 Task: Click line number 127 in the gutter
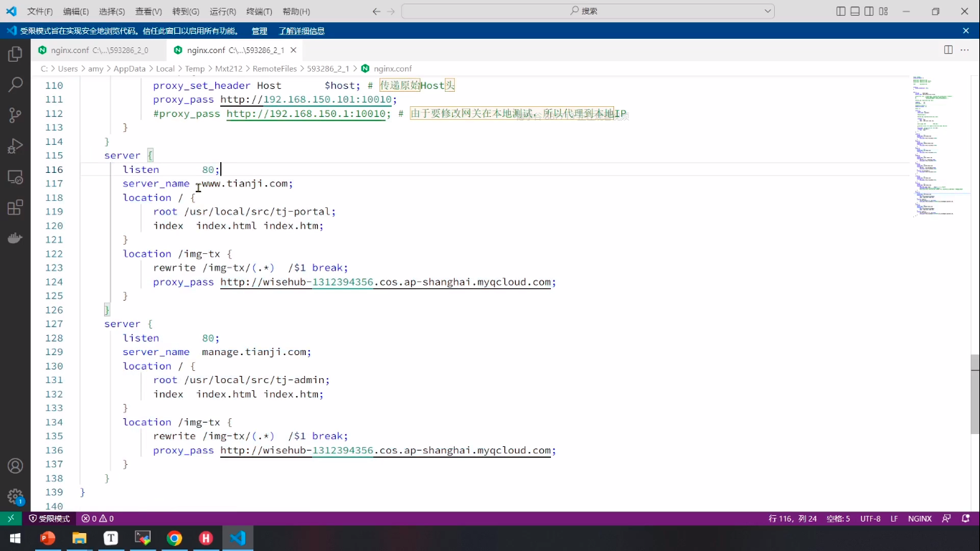[x=54, y=324]
